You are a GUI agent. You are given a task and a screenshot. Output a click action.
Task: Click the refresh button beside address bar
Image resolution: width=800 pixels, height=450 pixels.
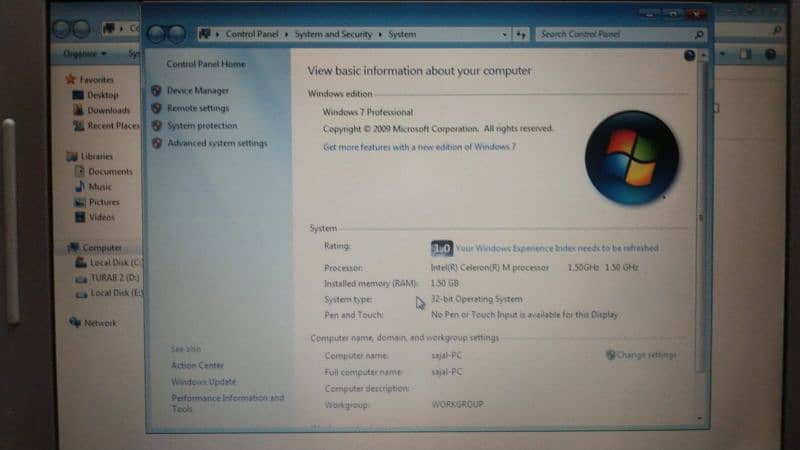click(x=521, y=34)
